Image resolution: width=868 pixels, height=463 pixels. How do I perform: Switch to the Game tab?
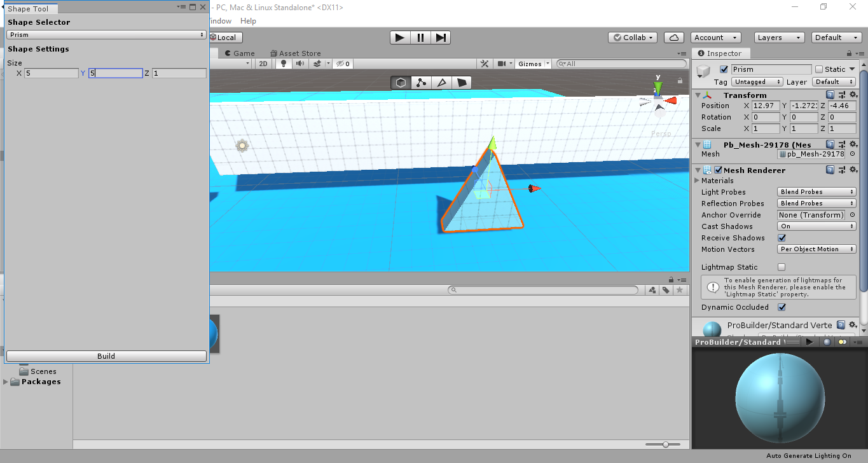click(241, 53)
